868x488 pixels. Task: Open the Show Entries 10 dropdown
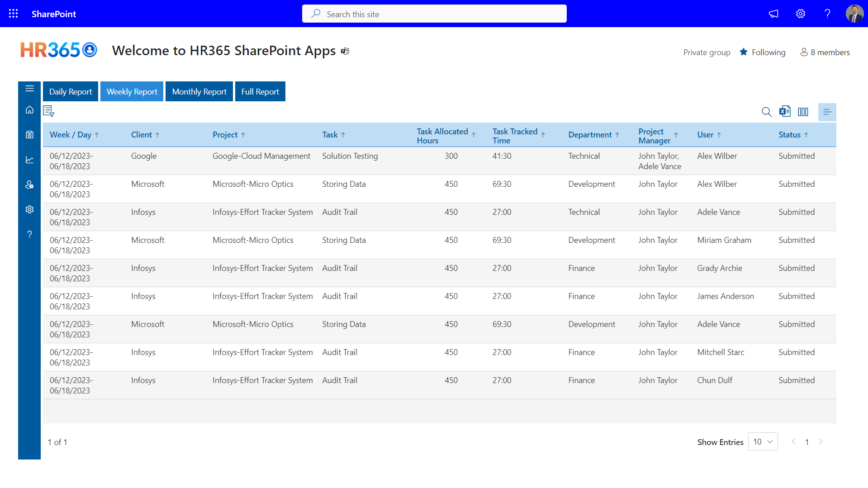tap(763, 441)
